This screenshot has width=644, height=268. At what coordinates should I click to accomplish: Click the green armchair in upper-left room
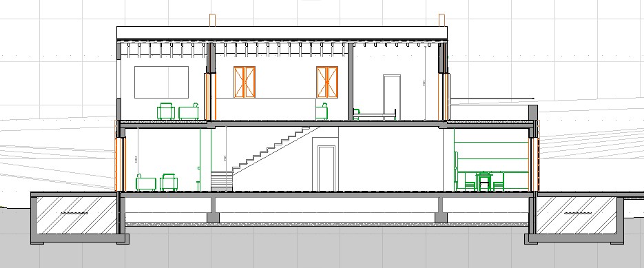coord(166,112)
